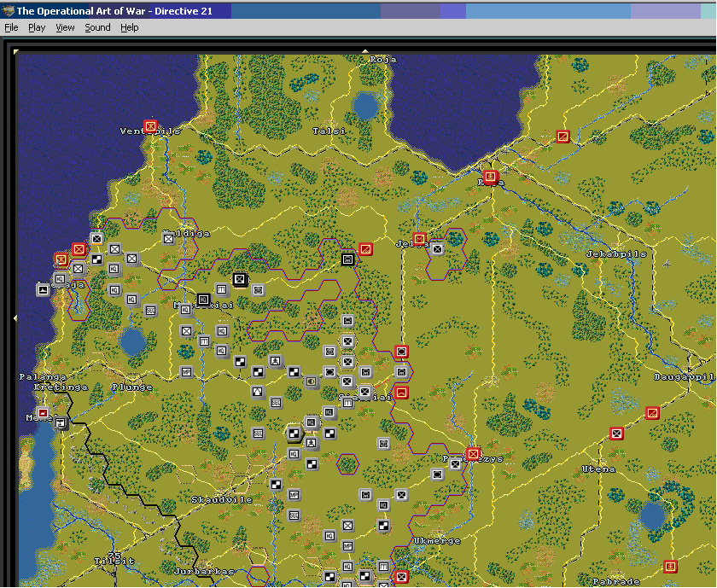The width and height of the screenshot is (717, 588).
Task: Select the red unit on Riga
Action: (490, 176)
